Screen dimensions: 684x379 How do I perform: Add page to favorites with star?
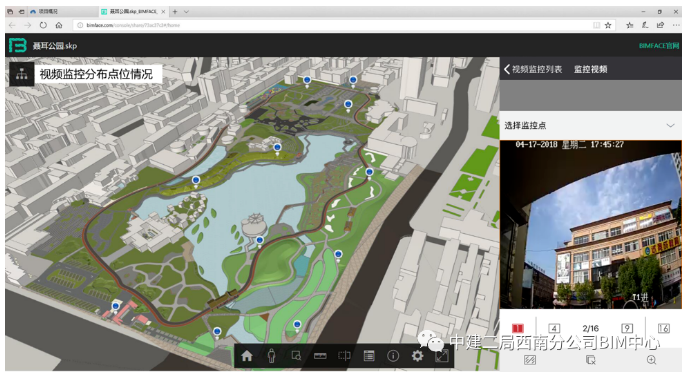[608, 25]
